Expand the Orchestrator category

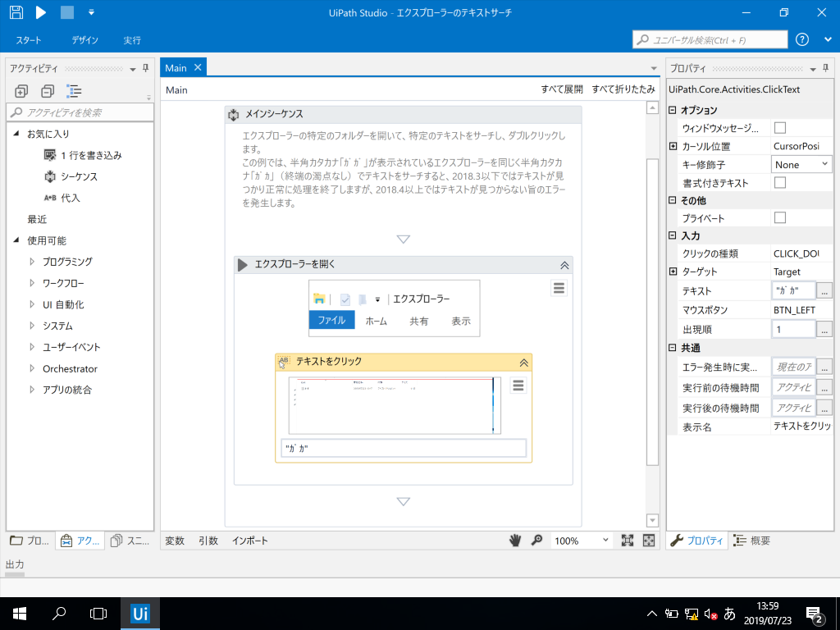pos(32,368)
